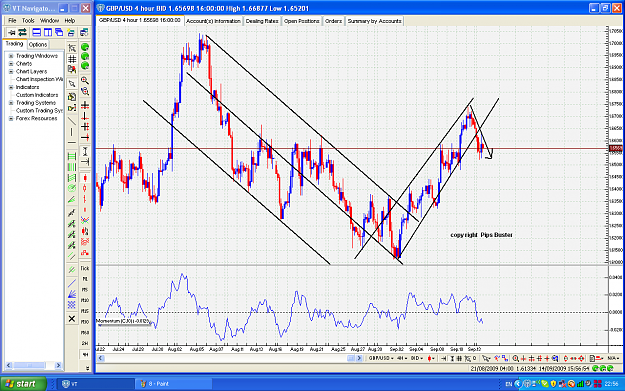Open the Dealing Rates tab
Image resolution: width=625 pixels, height=391 pixels.
click(x=262, y=21)
